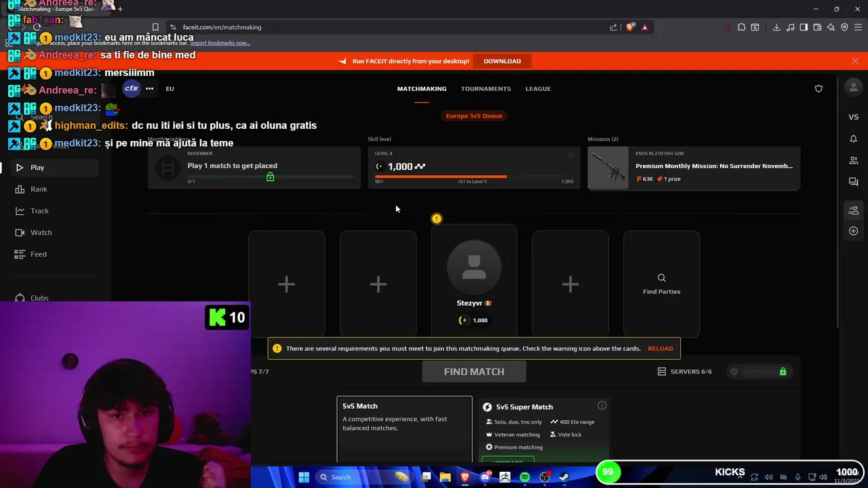The height and width of the screenshot is (488, 868).
Task: Open chat messages icon in right sidebar
Action: (853, 182)
